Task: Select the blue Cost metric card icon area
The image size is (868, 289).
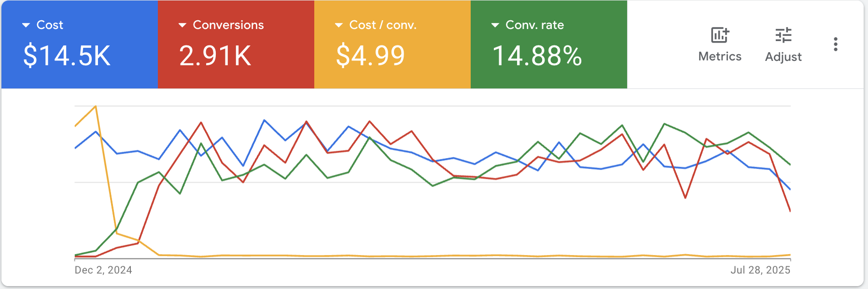Action: pos(79,43)
